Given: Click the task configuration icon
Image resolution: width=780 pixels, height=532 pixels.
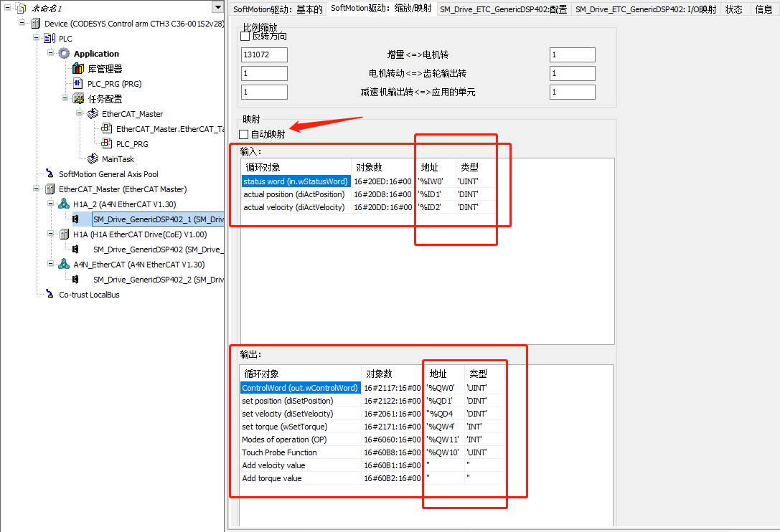Looking at the screenshot, I should (78, 98).
